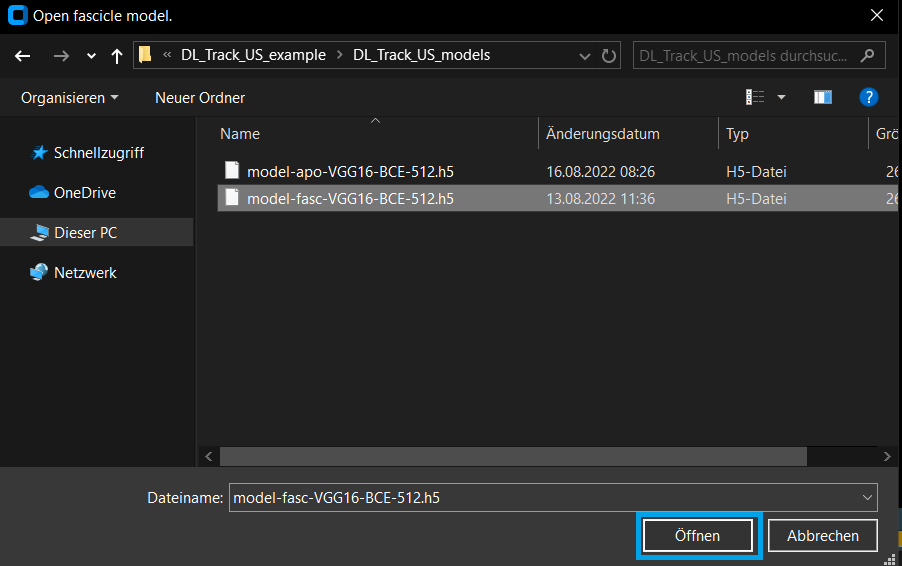Click Neuer Ordner in the toolbar
This screenshot has width=902, height=566.
pyautogui.click(x=200, y=97)
